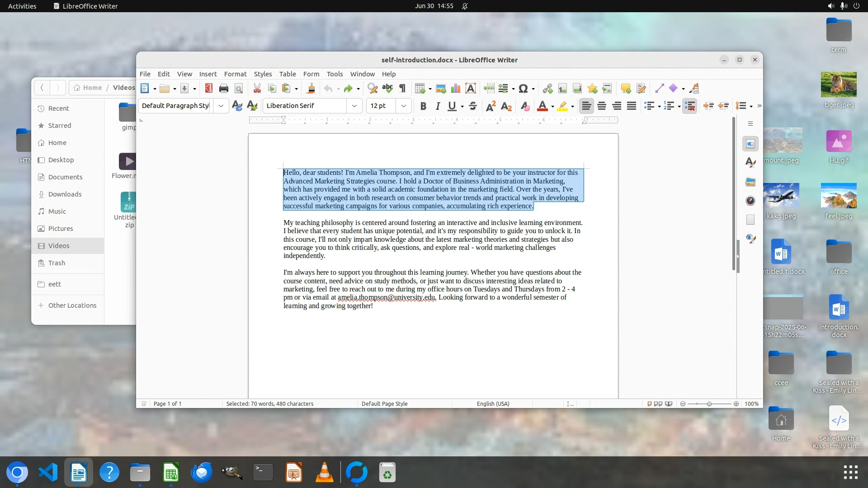The height and width of the screenshot is (488, 868).
Task: Toggle bold formatting
Action: click(x=423, y=106)
